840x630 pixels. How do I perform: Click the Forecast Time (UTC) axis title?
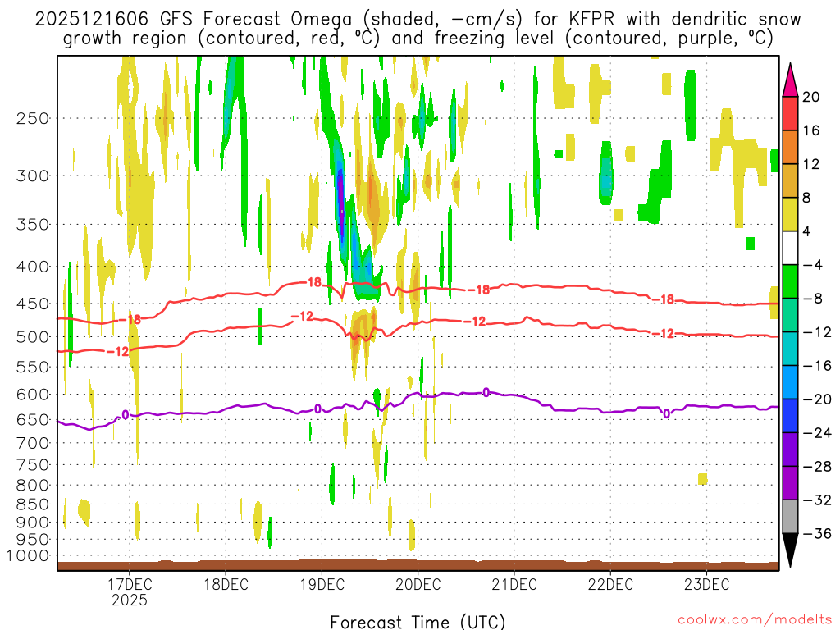click(418, 621)
